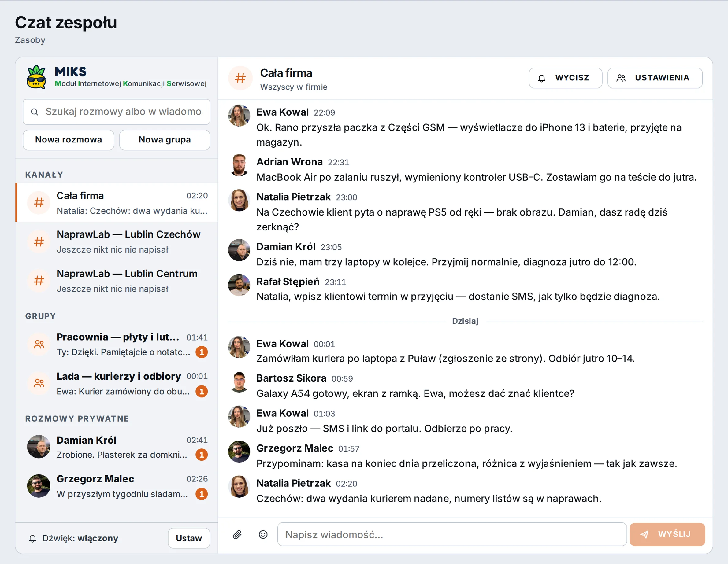Open private chat with Damian Król
728x564 pixels.
[117, 447]
